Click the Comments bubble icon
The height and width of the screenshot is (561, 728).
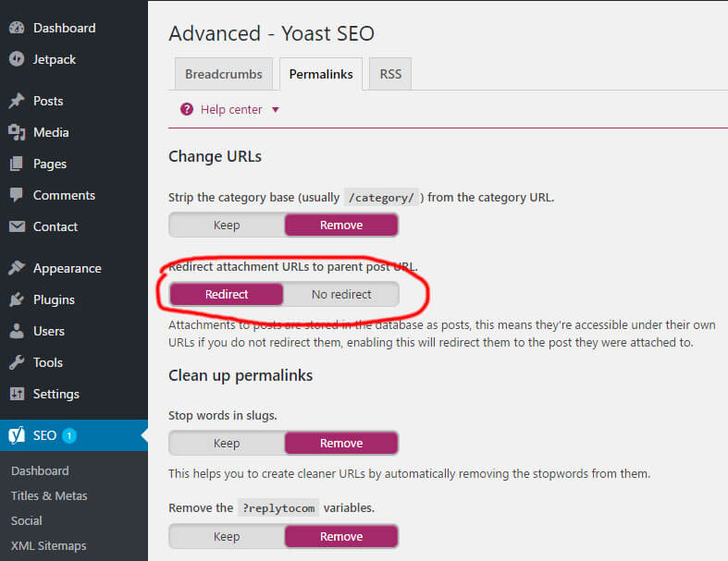[x=17, y=195]
